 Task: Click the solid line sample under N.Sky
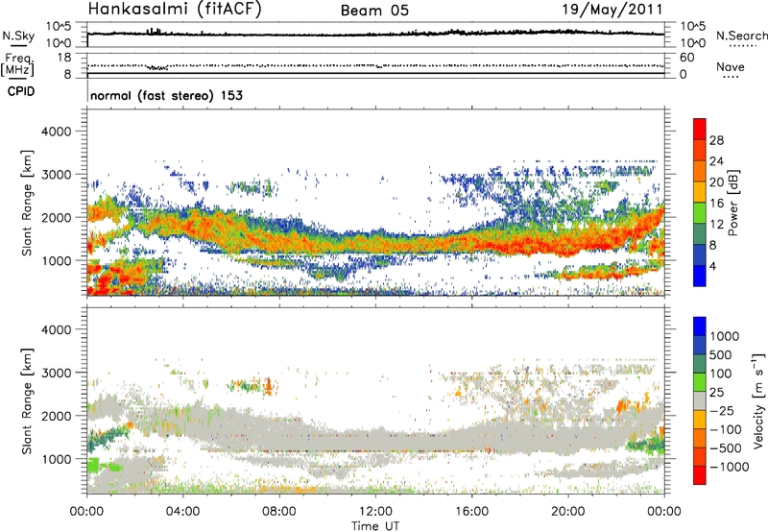[x=18, y=45]
